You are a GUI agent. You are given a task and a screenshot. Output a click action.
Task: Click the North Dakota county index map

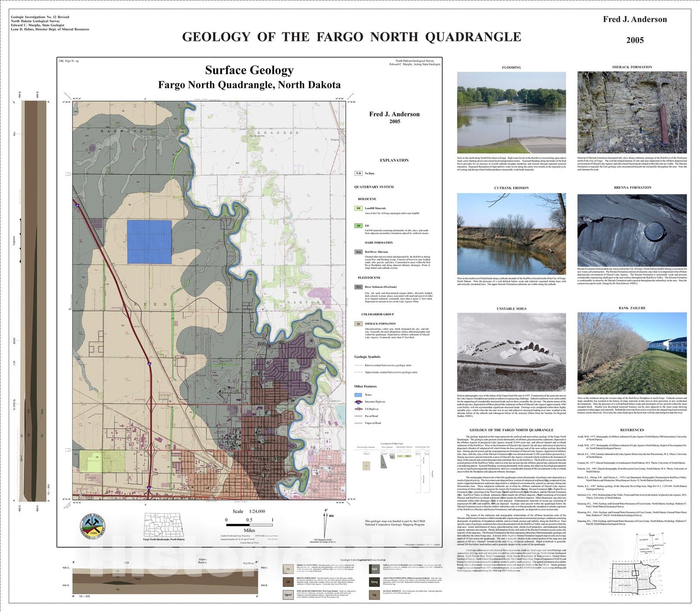pos(164,525)
